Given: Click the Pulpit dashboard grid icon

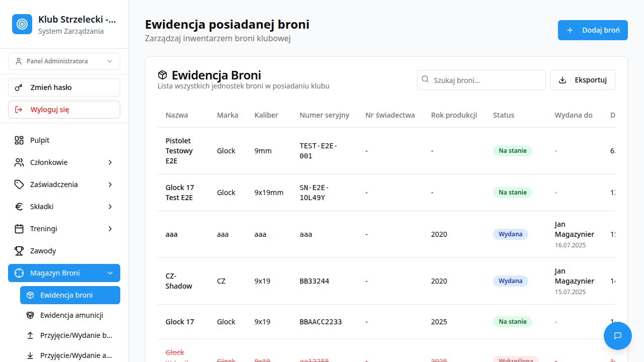Looking at the screenshot, I should click(x=19, y=140).
